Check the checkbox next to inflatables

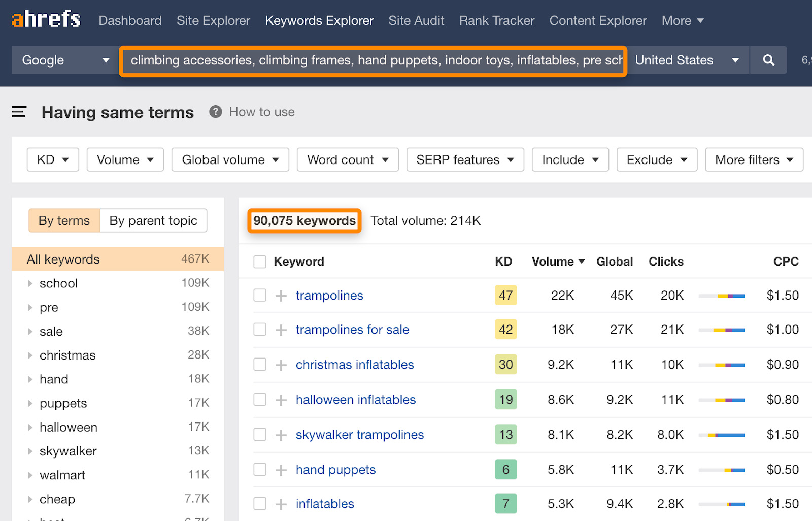coord(259,503)
